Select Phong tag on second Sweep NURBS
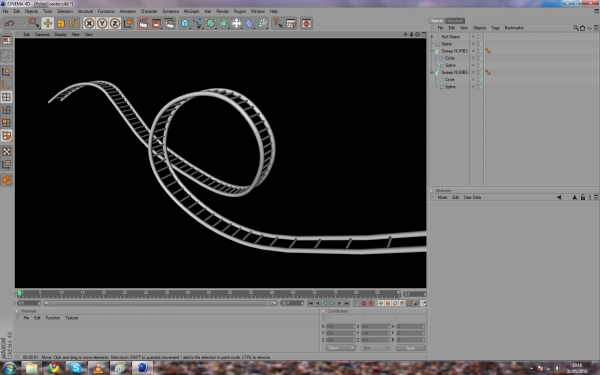600x375 pixels. 488,72
